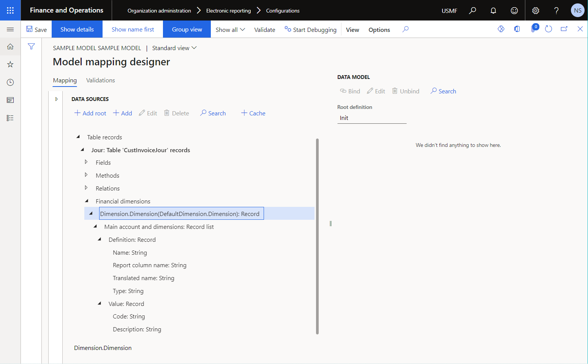Click Delete in Data sources toolbar

pos(177,113)
